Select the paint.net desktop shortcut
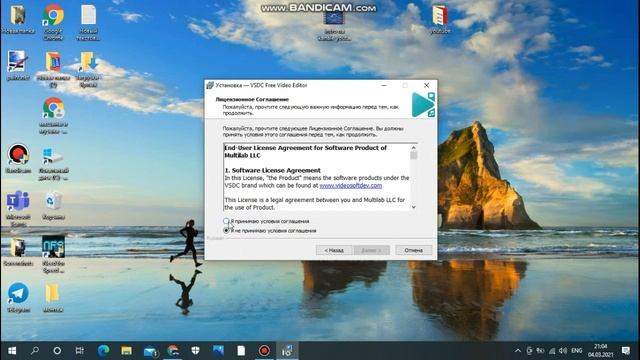Screen dimensions: 640x360 pos(18,65)
